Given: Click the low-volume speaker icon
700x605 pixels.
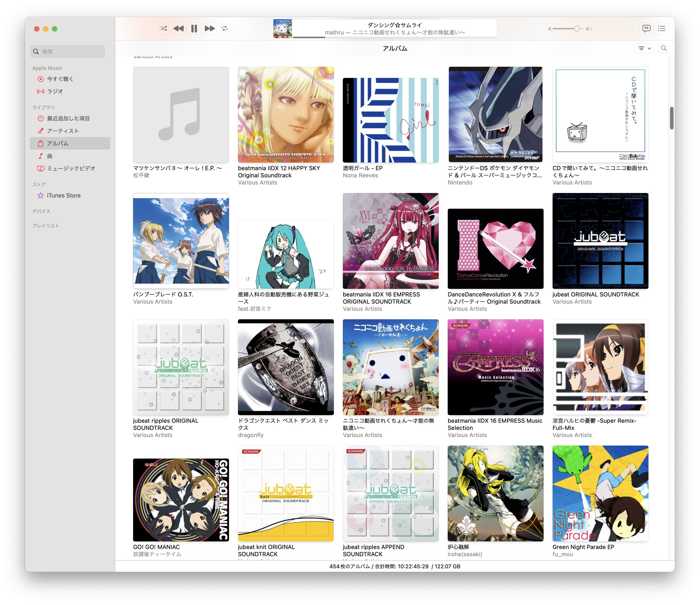Looking at the screenshot, I should pyautogui.click(x=549, y=29).
